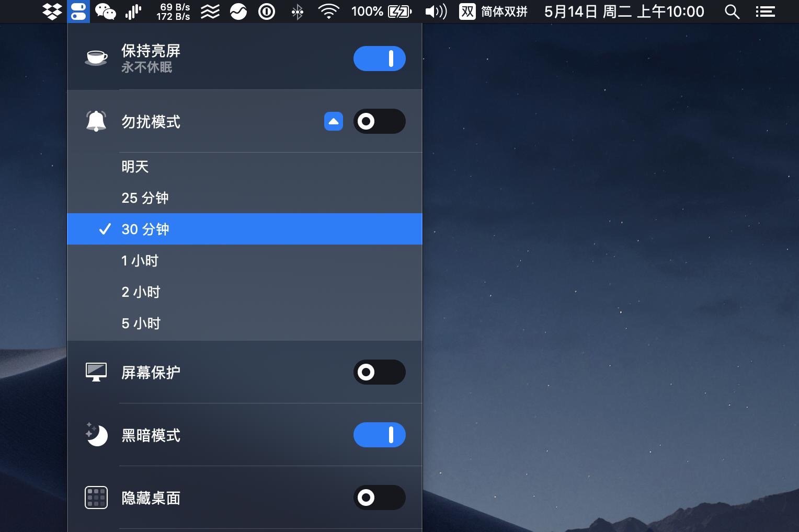The width and height of the screenshot is (799, 532).
Task: Turn on the 屏幕保护 switch
Action: (380, 372)
